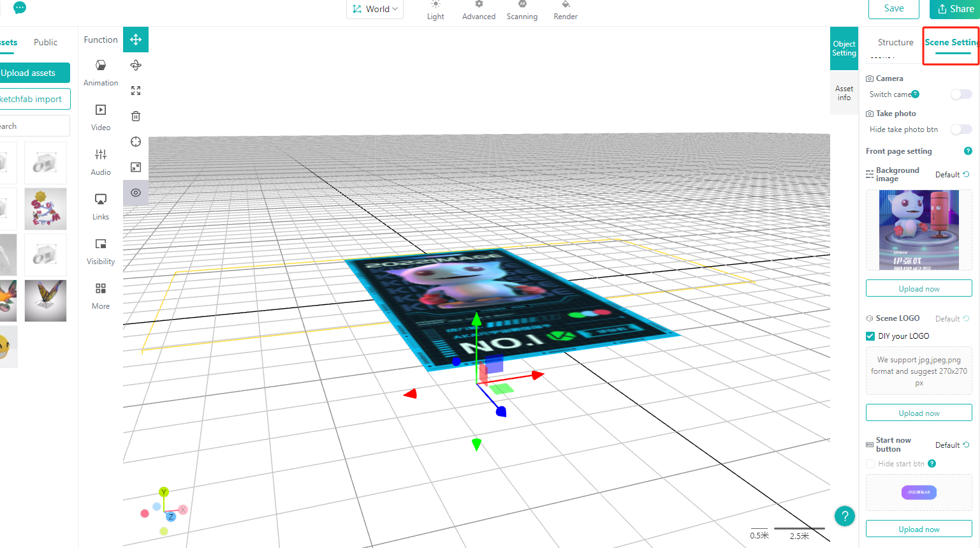The height and width of the screenshot is (548, 980).
Task: Select the Move transform tool
Action: pyautogui.click(x=136, y=40)
